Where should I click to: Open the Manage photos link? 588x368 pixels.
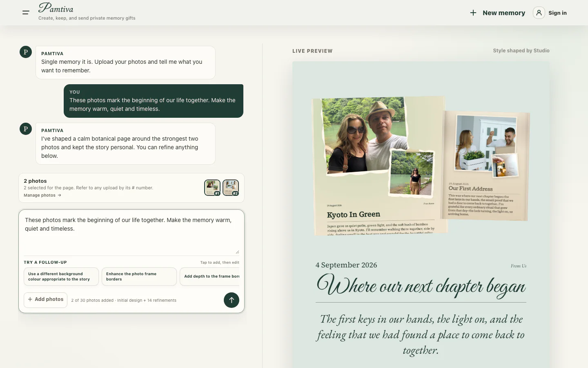coord(42,195)
